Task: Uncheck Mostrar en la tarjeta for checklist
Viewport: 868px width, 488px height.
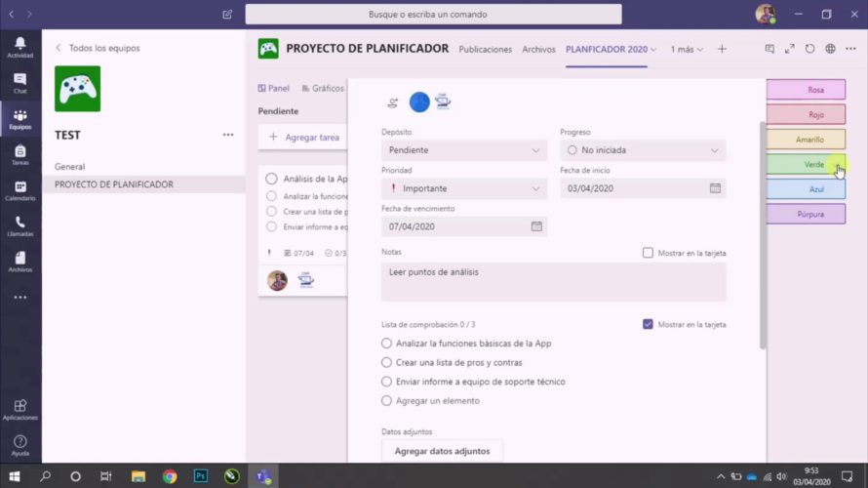Action: point(648,324)
